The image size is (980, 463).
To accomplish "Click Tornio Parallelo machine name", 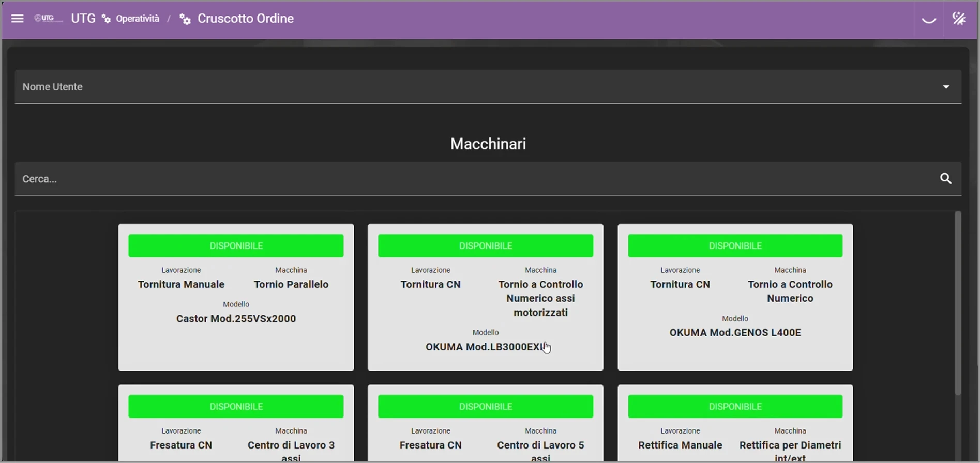I will point(291,284).
